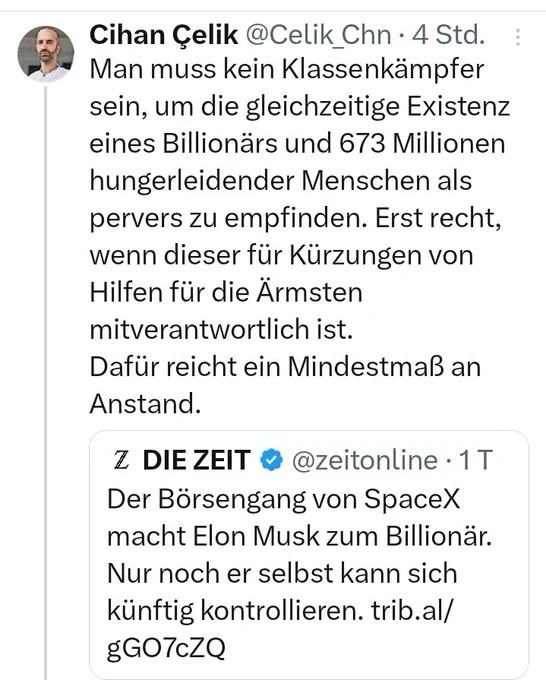Click the blue verified badge
Screen dimensions: 546x680
tap(271, 460)
